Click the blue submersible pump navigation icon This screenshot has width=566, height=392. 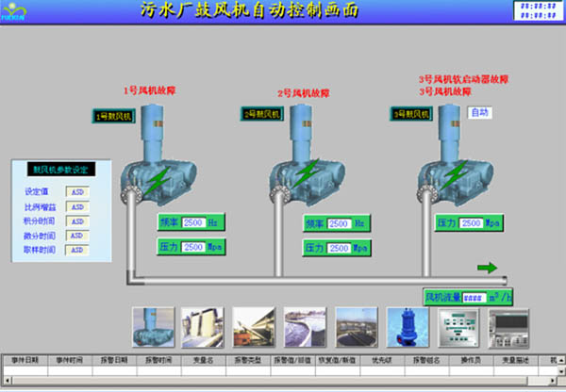point(406,327)
